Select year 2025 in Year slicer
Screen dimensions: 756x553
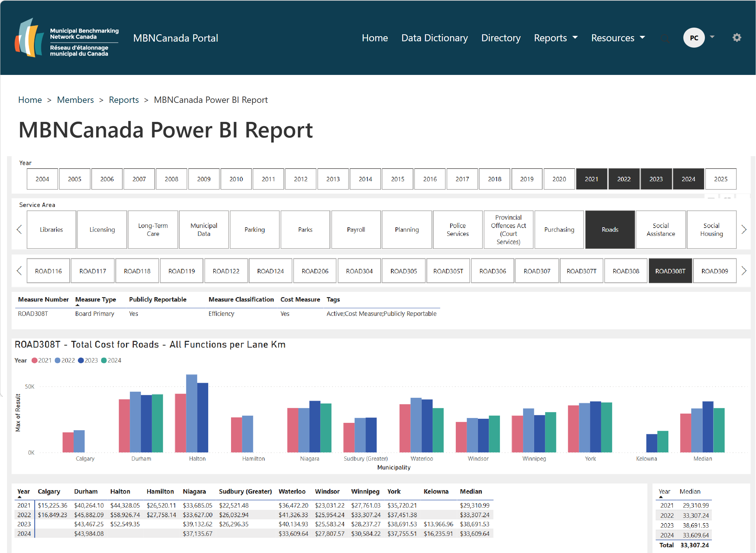[721, 179]
